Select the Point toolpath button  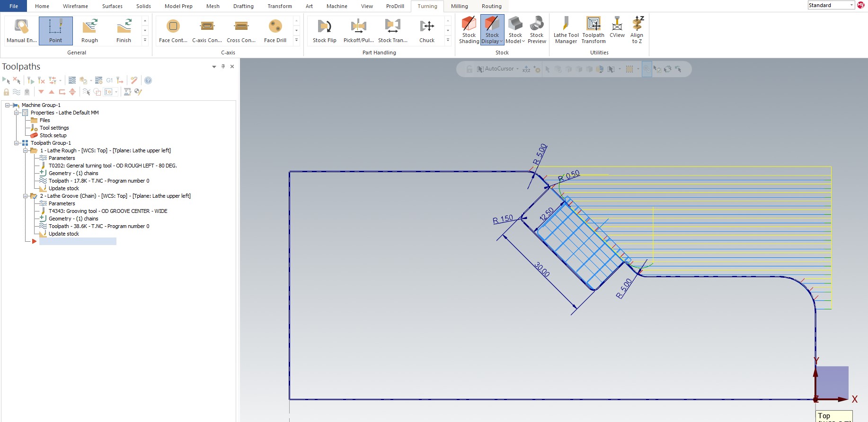coord(56,31)
